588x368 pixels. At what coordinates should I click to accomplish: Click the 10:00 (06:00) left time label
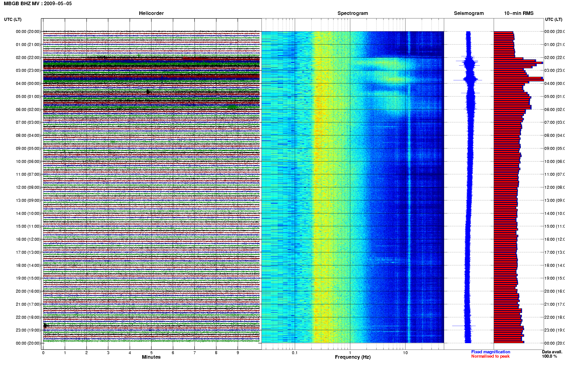point(28,161)
